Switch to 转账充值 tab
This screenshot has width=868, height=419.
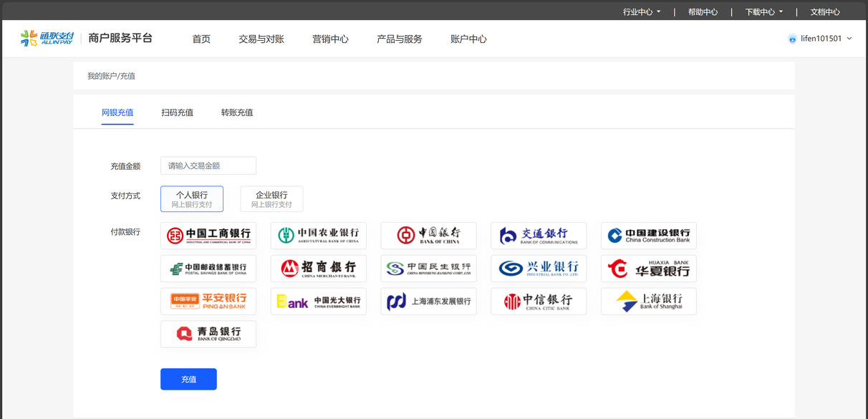click(x=237, y=112)
